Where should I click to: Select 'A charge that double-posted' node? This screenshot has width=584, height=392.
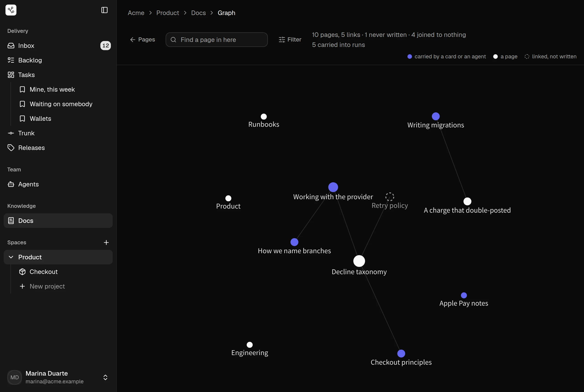coord(467,201)
